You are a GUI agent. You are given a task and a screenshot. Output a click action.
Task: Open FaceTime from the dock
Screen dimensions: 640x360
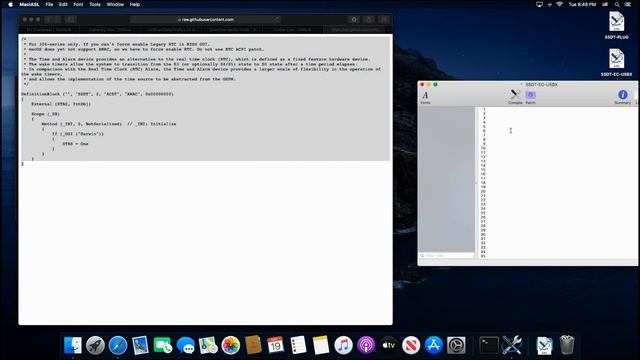click(x=163, y=345)
